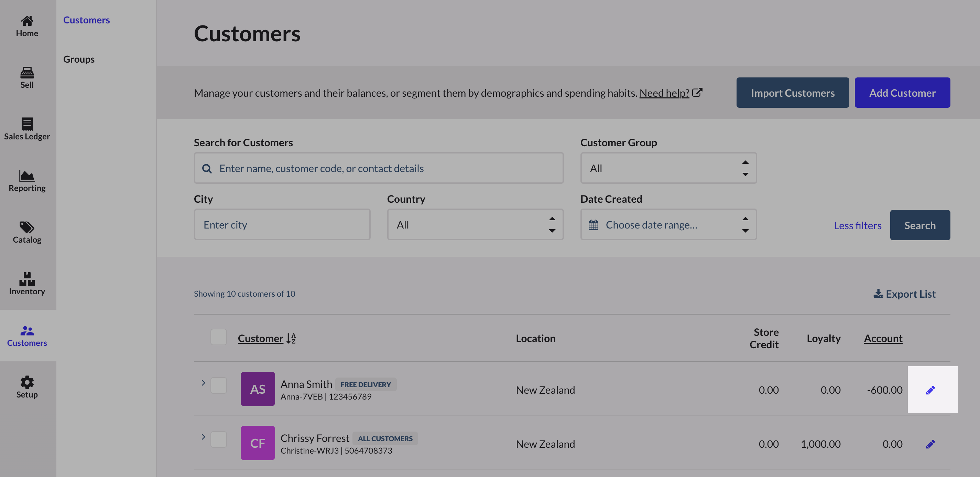Open the Inventory boxes icon
The height and width of the screenshot is (477, 980).
click(x=27, y=279)
